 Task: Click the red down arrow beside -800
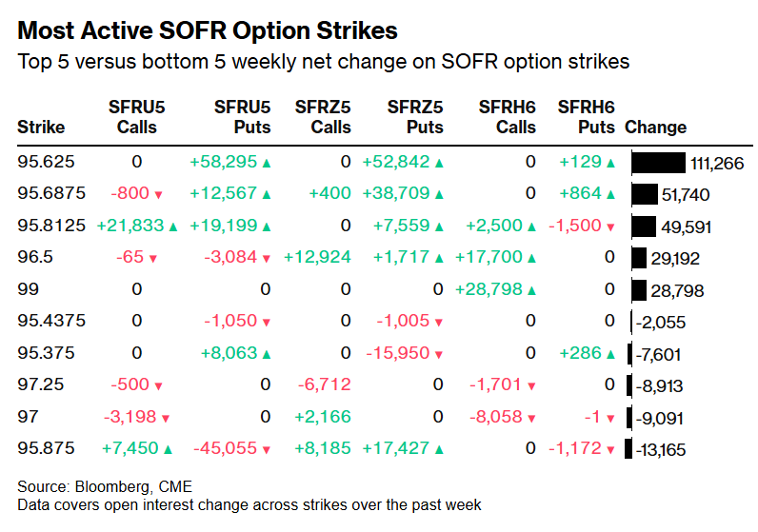pos(158,195)
